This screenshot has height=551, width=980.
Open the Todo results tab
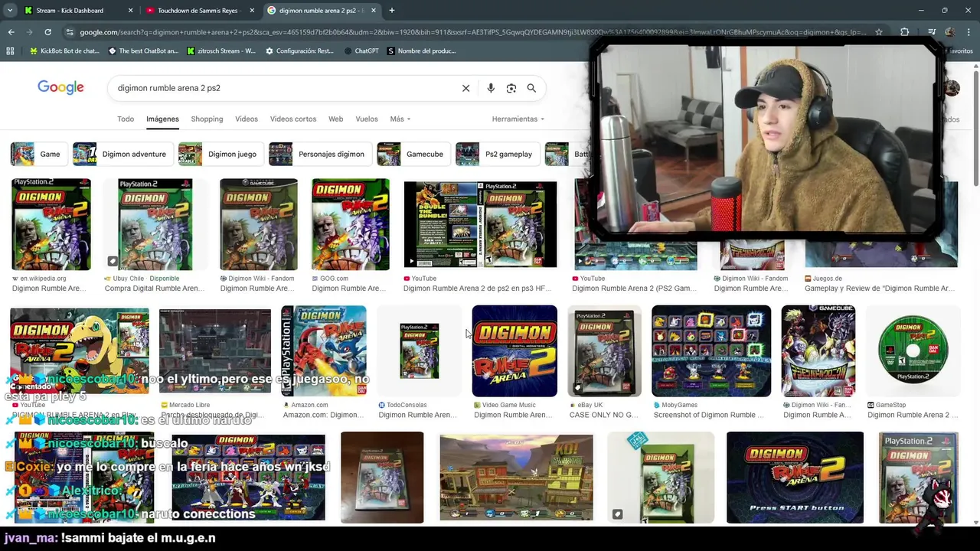126,119
